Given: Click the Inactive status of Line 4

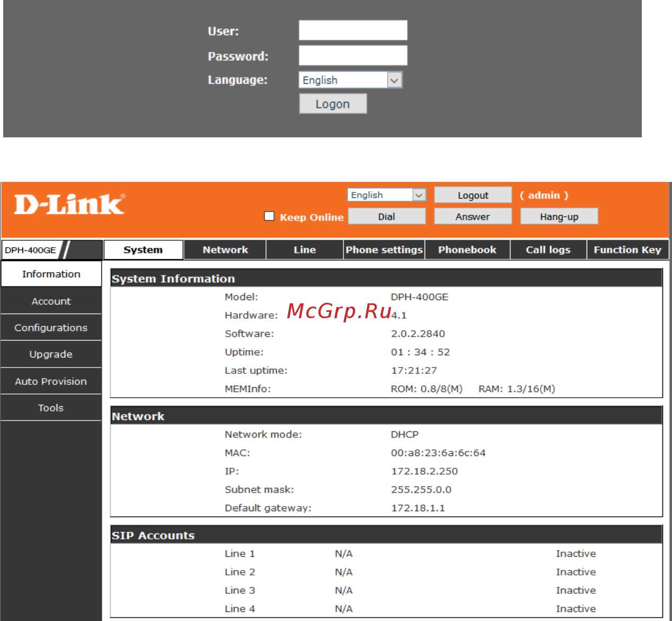Looking at the screenshot, I should (576, 609).
